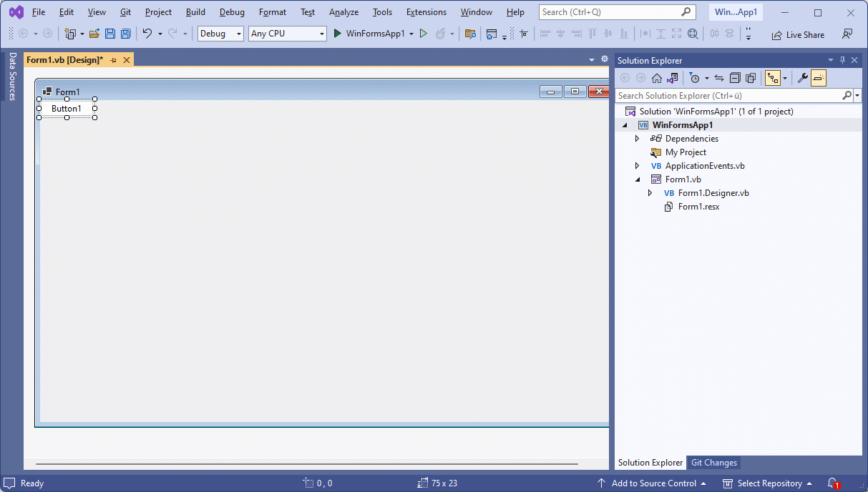Expand the Dependencies tree node
The image size is (868, 492).
(x=637, y=139)
